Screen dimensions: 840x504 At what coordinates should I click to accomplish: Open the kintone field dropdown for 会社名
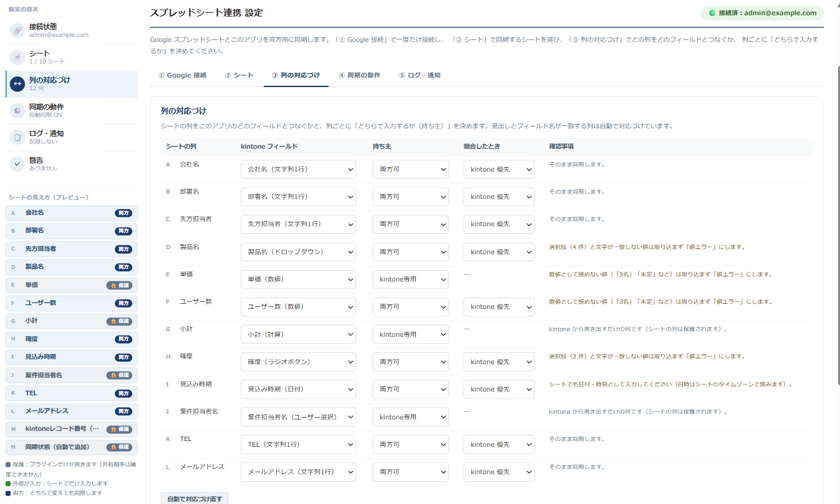click(298, 169)
